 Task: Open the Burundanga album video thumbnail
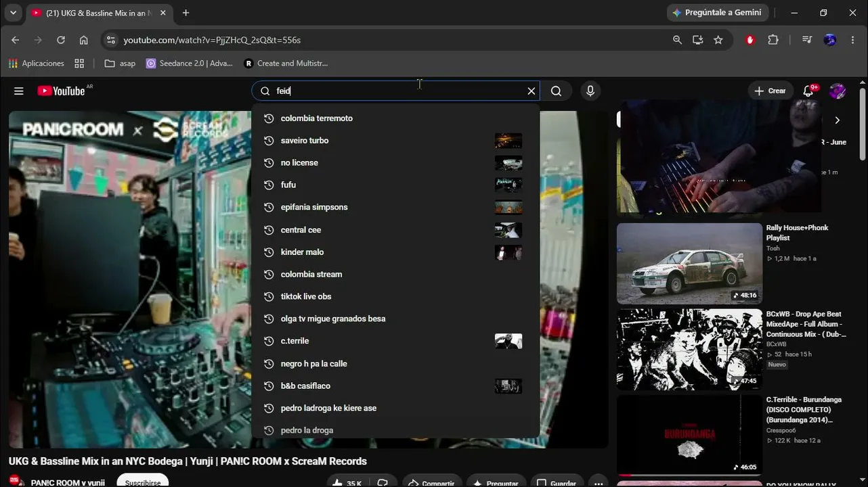coord(689,436)
